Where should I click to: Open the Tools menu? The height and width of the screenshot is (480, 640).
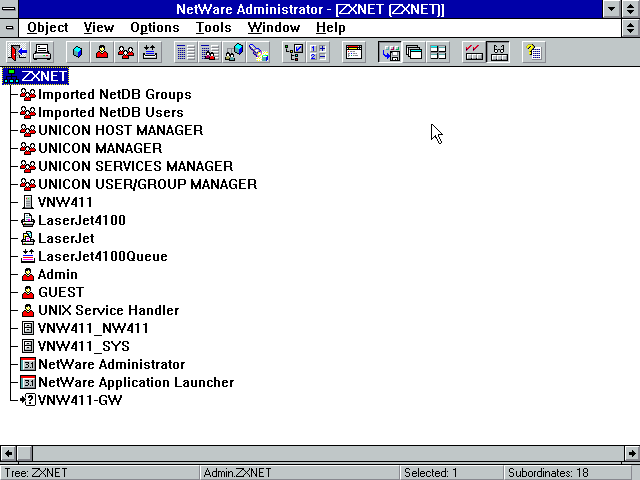click(213, 28)
